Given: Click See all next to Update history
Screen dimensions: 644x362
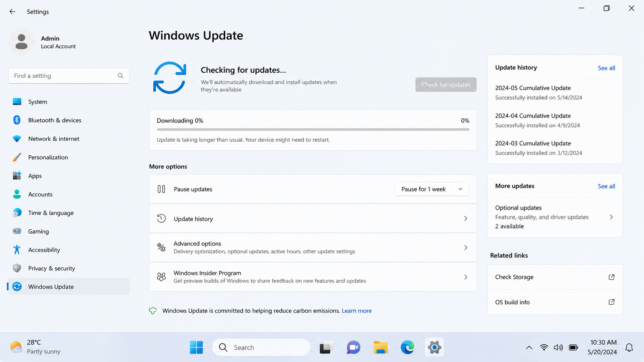Looking at the screenshot, I should (x=606, y=68).
